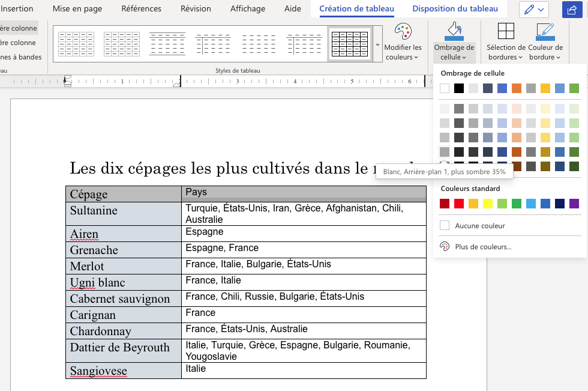Click the pencil editing mode icon

tap(529, 10)
